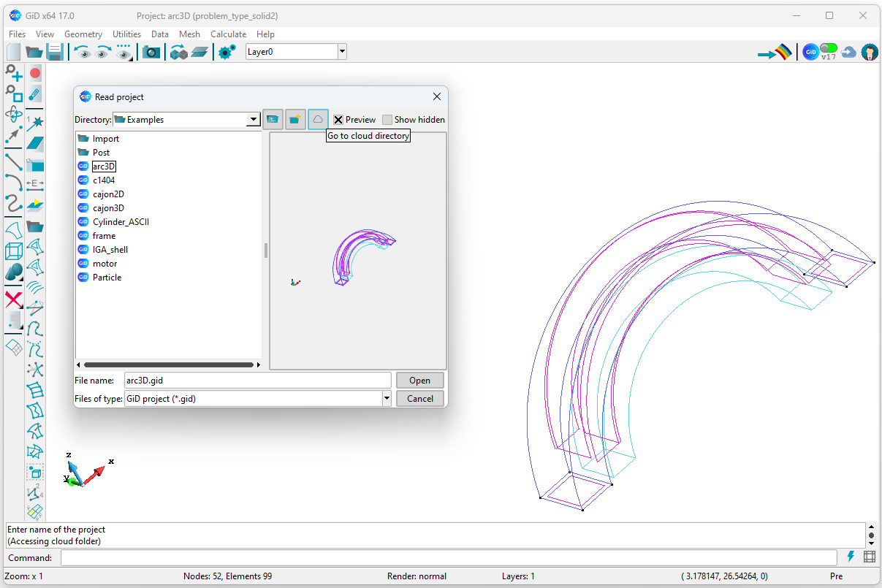Viewport: 882px width, 588px height.
Task: Enable Show hidden files
Action: pos(387,119)
